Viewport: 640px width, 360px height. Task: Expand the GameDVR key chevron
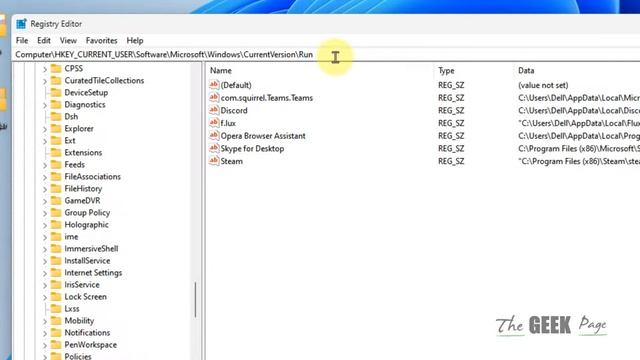pyautogui.click(x=45, y=202)
